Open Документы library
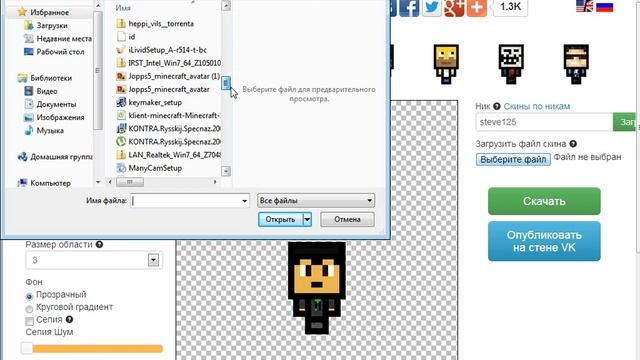Image resolution: width=640 pixels, height=360 pixels. [50, 104]
